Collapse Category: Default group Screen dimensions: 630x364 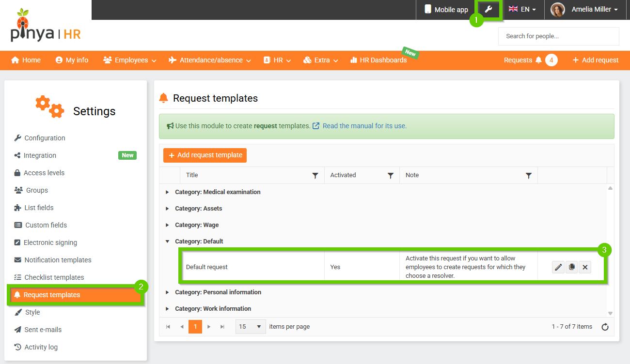[x=167, y=242]
